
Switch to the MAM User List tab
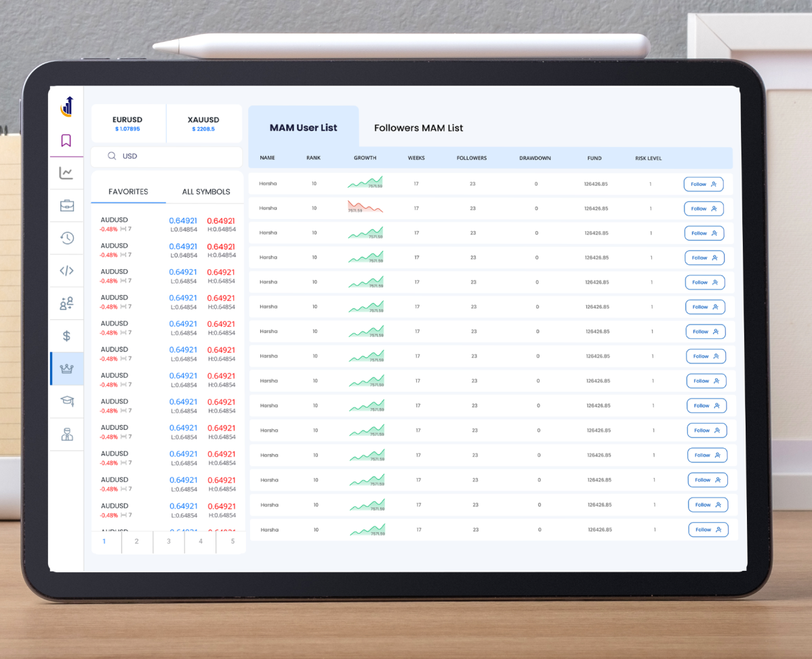point(304,127)
